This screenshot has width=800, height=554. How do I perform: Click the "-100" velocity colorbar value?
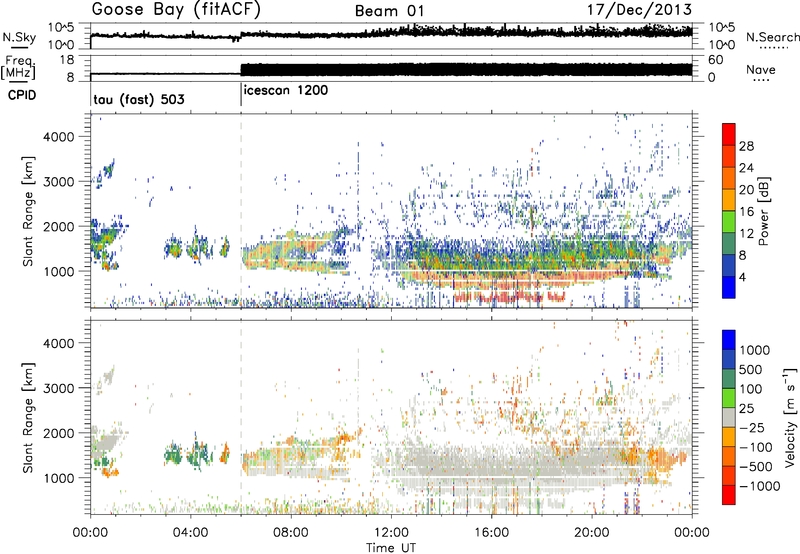click(756, 447)
